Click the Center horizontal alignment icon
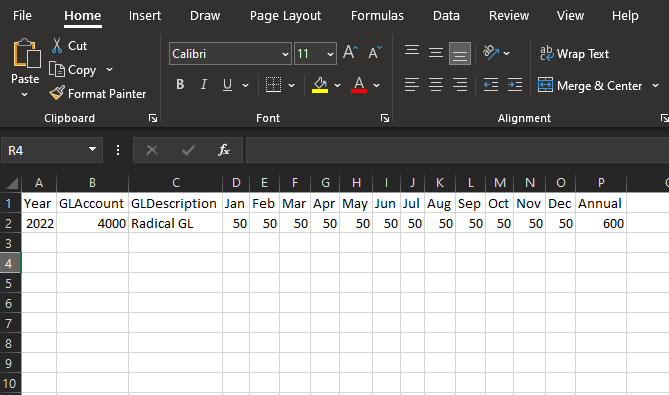Image resolution: width=669 pixels, height=395 pixels. (436, 85)
